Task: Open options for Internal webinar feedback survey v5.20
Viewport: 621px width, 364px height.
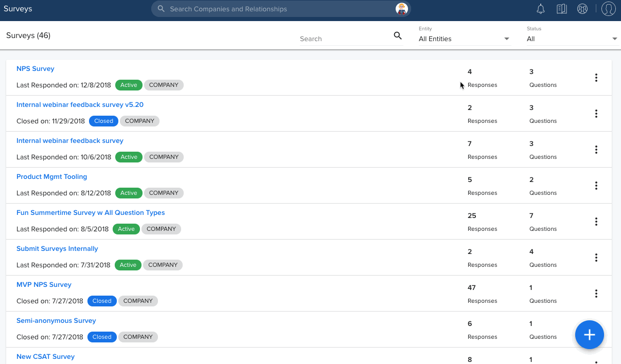Action: [596, 114]
